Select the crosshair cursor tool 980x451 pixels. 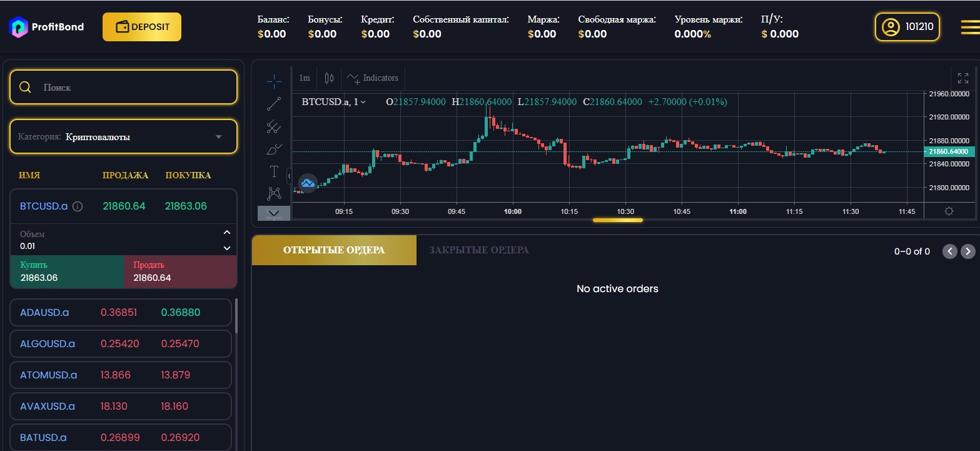[274, 81]
